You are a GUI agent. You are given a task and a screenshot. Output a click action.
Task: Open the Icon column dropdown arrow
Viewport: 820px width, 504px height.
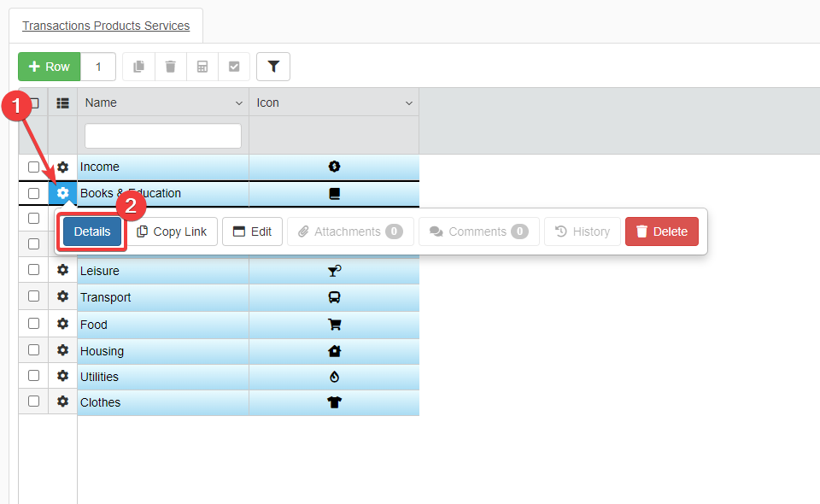tap(409, 103)
